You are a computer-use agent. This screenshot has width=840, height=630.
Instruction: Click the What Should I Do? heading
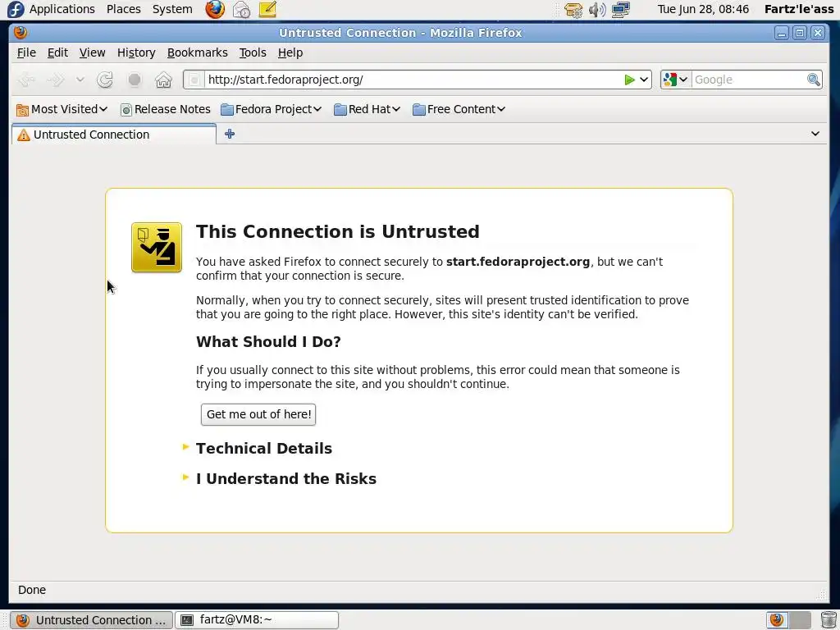point(268,342)
